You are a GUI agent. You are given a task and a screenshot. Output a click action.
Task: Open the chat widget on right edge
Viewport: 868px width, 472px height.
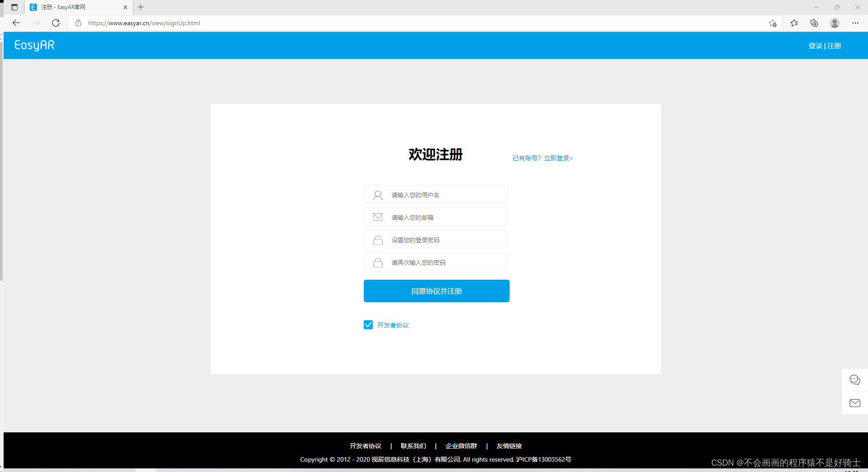point(854,380)
